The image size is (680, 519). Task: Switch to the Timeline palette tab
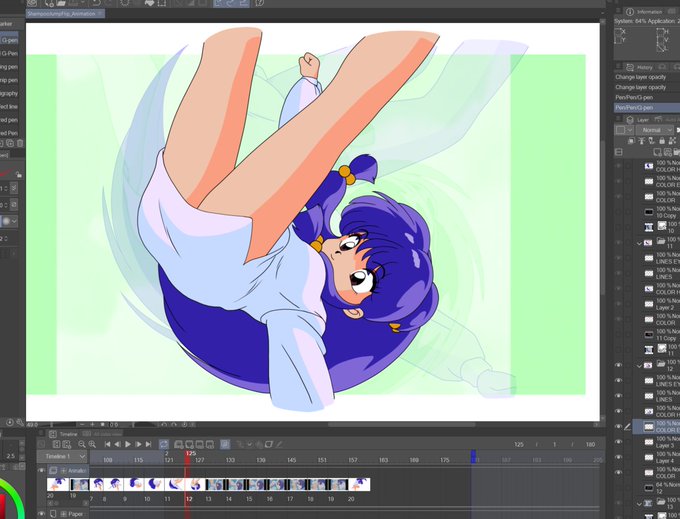pyautogui.click(x=63, y=434)
